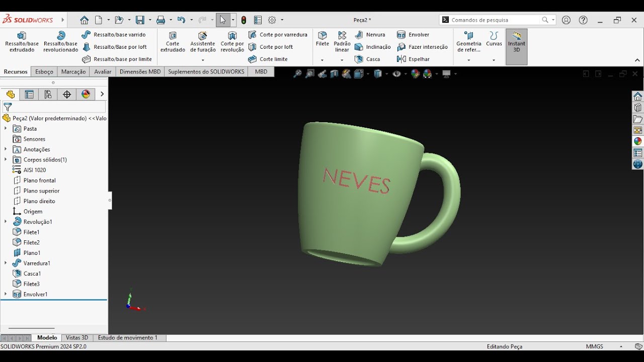This screenshot has height=362, width=644.
Task: Open Suplementos do SOLIDWORKS tab
Action: pyautogui.click(x=206, y=72)
